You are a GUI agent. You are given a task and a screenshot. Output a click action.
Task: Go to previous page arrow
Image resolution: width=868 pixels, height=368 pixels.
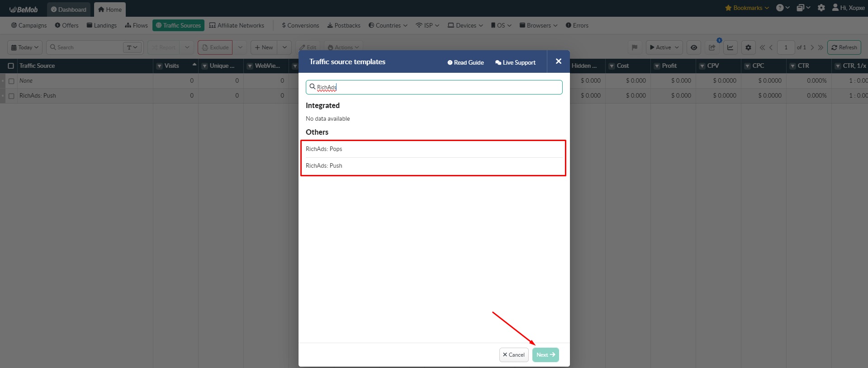tap(771, 47)
